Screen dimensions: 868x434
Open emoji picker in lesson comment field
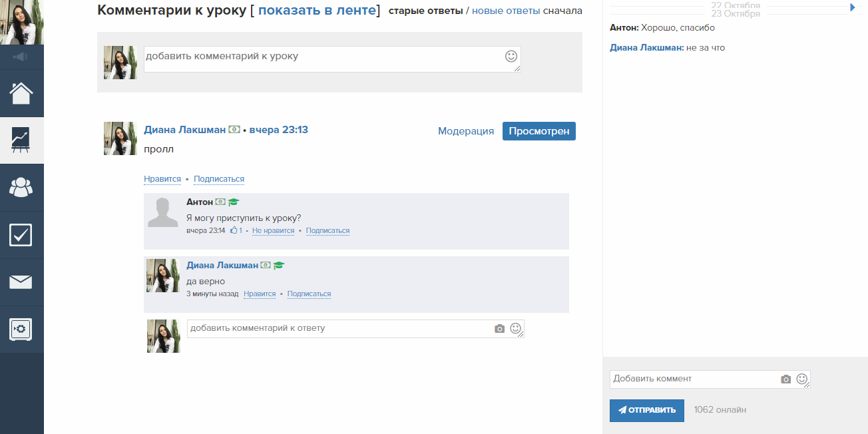511,57
